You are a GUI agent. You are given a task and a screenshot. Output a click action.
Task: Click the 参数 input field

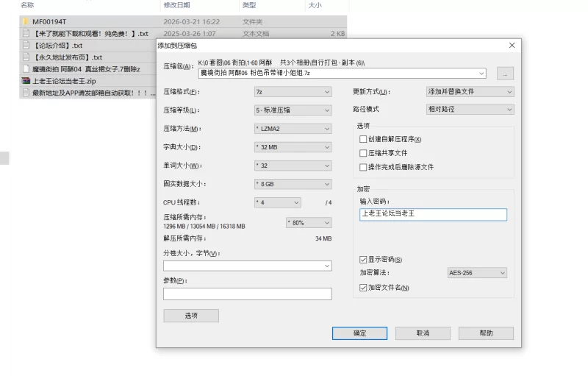pos(248,294)
